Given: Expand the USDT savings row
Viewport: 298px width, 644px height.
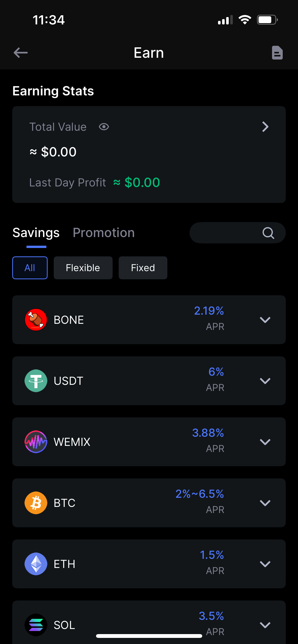Looking at the screenshot, I should tap(265, 381).
